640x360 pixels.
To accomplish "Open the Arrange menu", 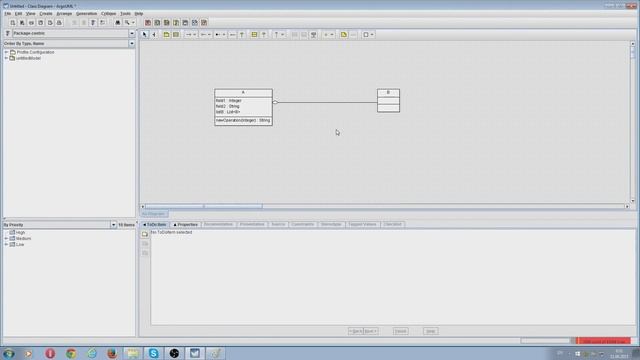I will pyautogui.click(x=64, y=13).
